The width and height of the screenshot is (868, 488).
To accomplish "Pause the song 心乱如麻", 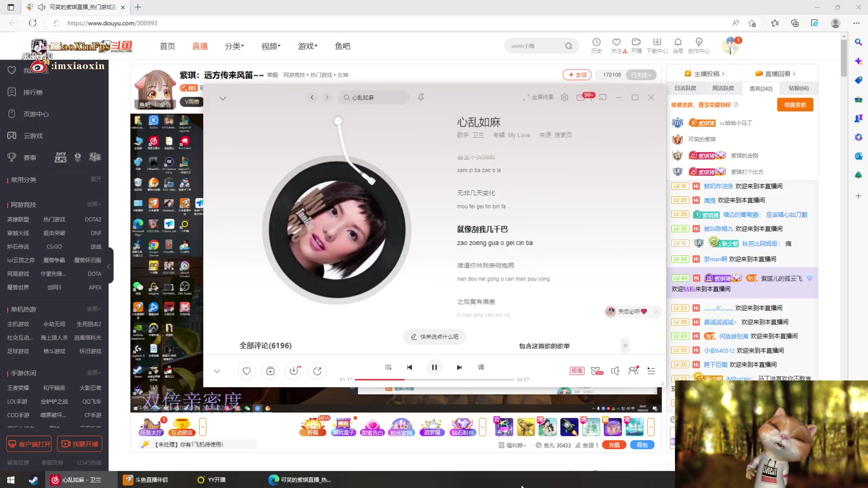I will coord(434,367).
